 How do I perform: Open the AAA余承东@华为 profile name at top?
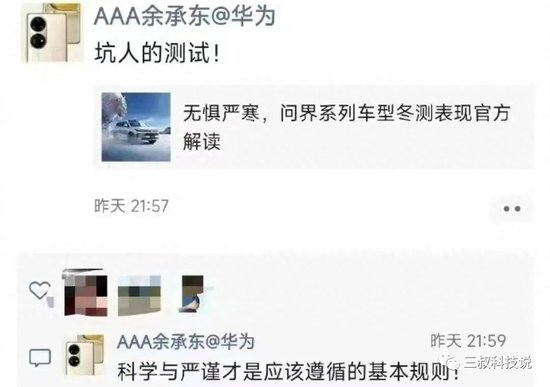pos(185,16)
